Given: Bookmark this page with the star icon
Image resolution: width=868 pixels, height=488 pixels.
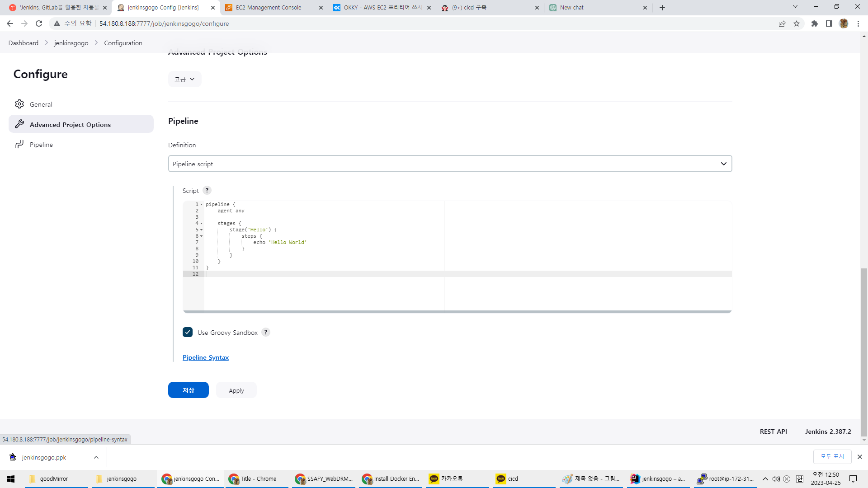Looking at the screenshot, I should 797,23.
